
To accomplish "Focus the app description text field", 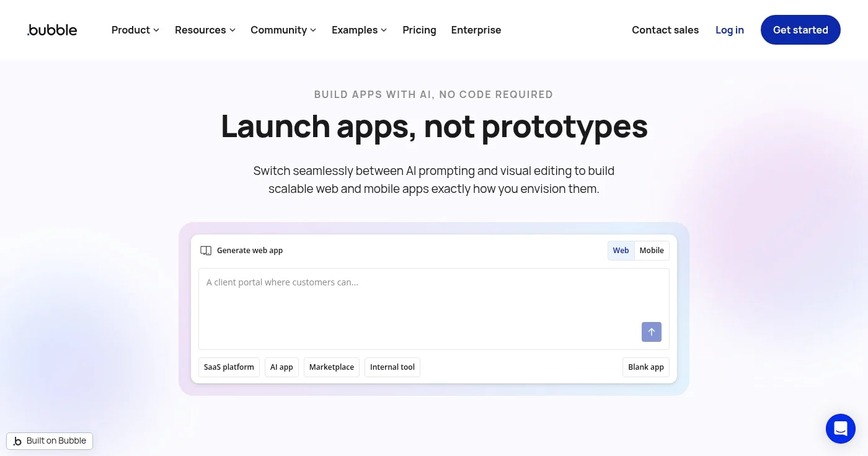I will click(x=434, y=309).
